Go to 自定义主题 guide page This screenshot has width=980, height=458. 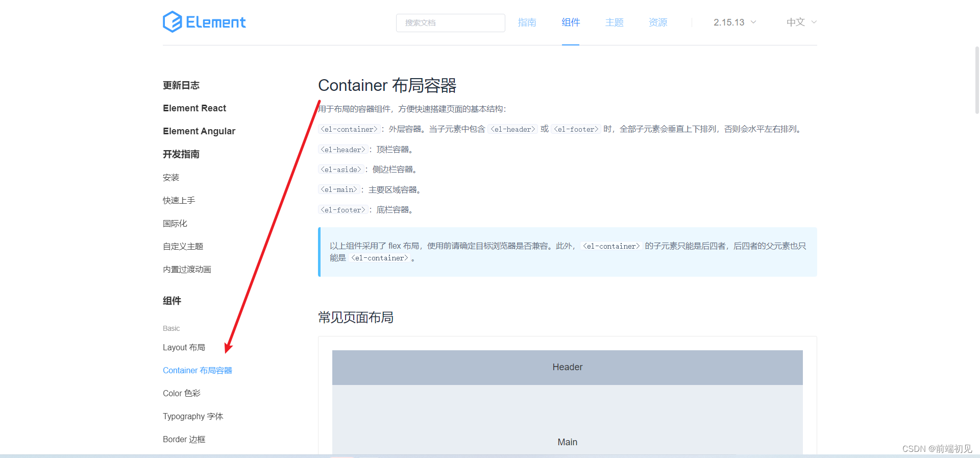(183, 247)
